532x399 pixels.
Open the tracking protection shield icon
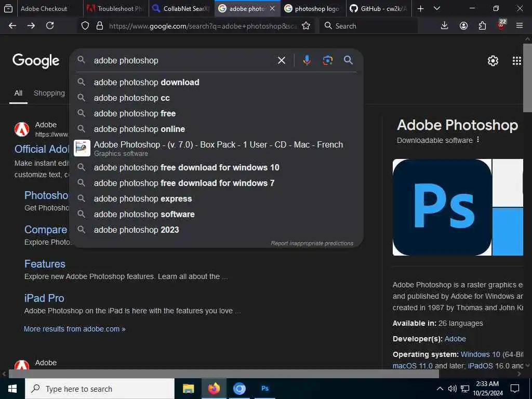(x=85, y=26)
